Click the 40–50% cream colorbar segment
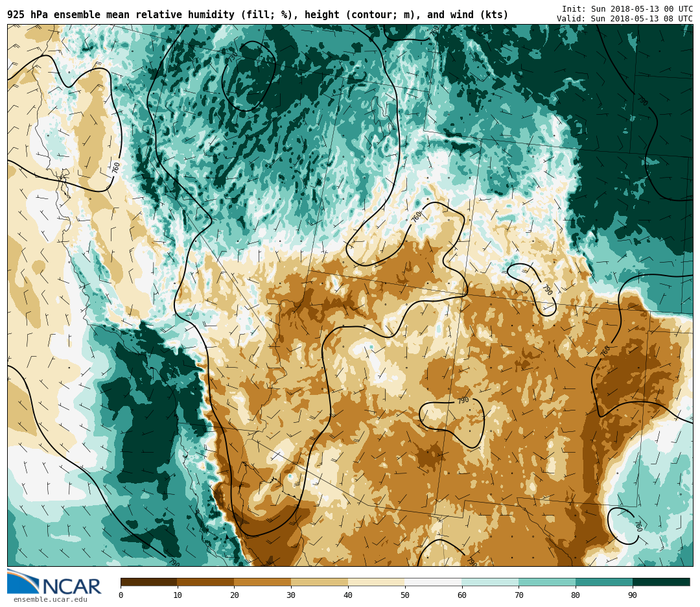 (x=376, y=582)
